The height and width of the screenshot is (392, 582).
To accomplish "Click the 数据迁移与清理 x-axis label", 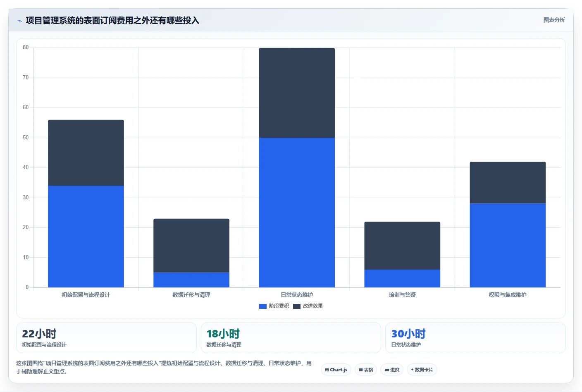I will [191, 295].
